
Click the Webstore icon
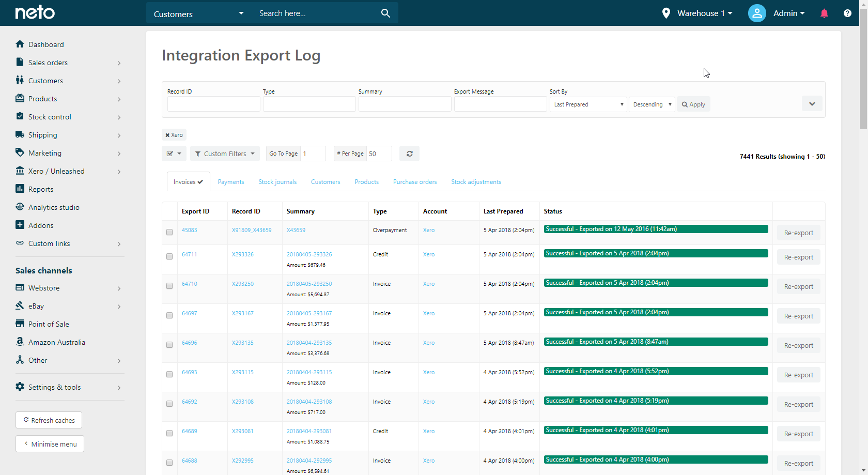point(20,287)
